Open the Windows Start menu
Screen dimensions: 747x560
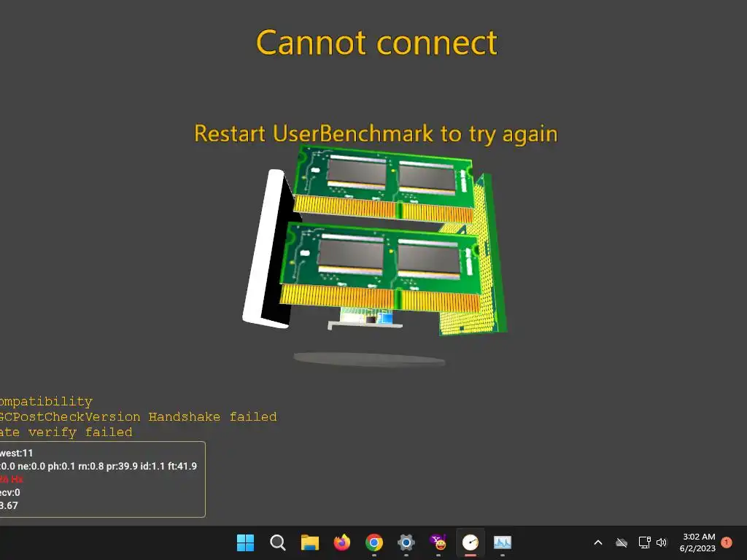(x=245, y=542)
